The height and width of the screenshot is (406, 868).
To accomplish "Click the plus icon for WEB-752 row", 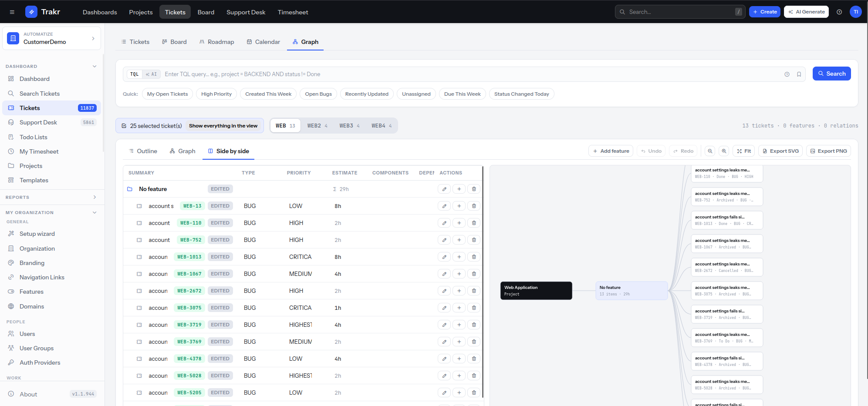I will (x=459, y=240).
